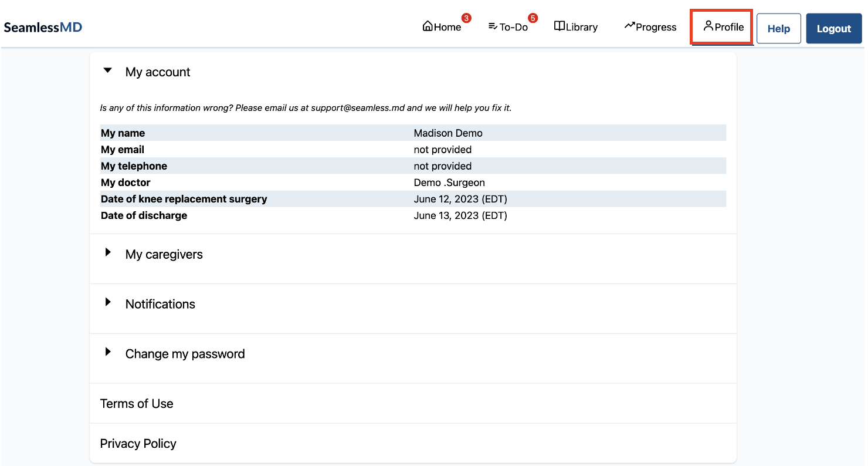Screen dimensions: 868x466
Task: Click the Change my password title
Action: [x=185, y=354]
